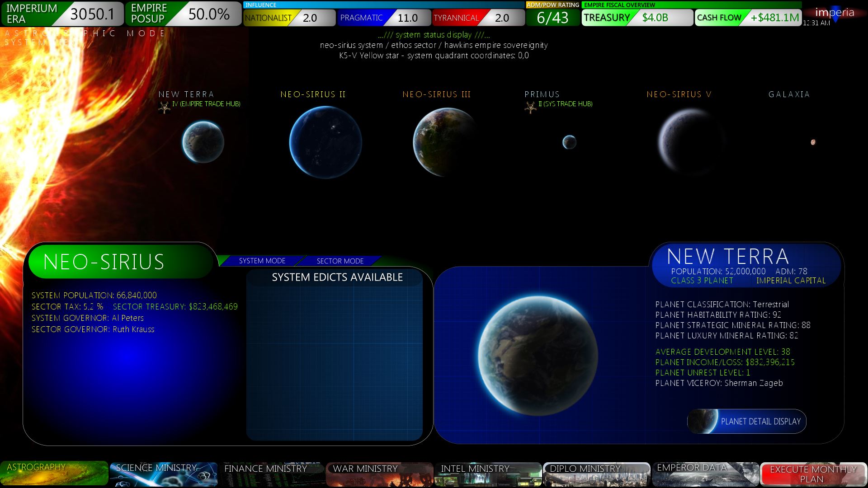The image size is (868, 488).
Task: Switch to Sector Mode tab
Action: pos(340,261)
